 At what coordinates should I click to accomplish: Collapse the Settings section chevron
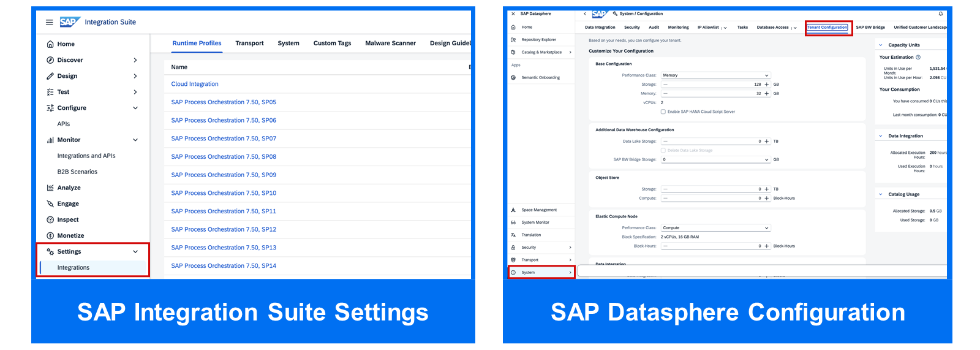(135, 251)
